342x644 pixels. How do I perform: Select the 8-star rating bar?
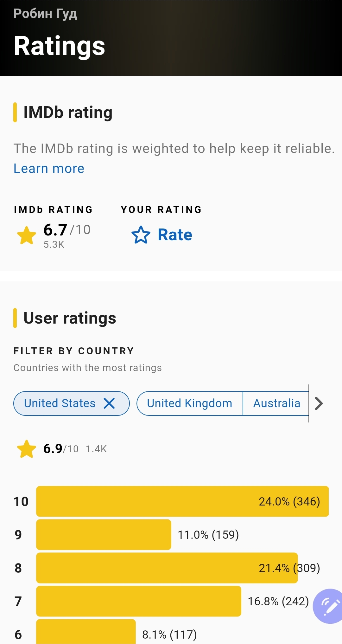click(x=167, y=568)
